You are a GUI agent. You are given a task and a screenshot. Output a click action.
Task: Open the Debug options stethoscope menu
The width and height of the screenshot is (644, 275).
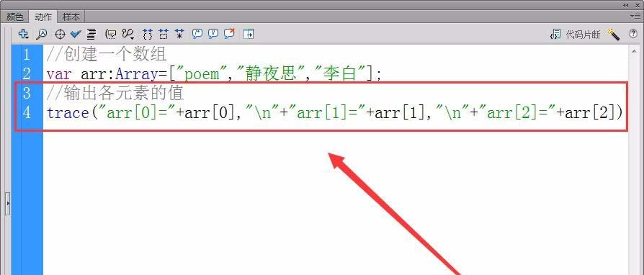tap(128, 34)
